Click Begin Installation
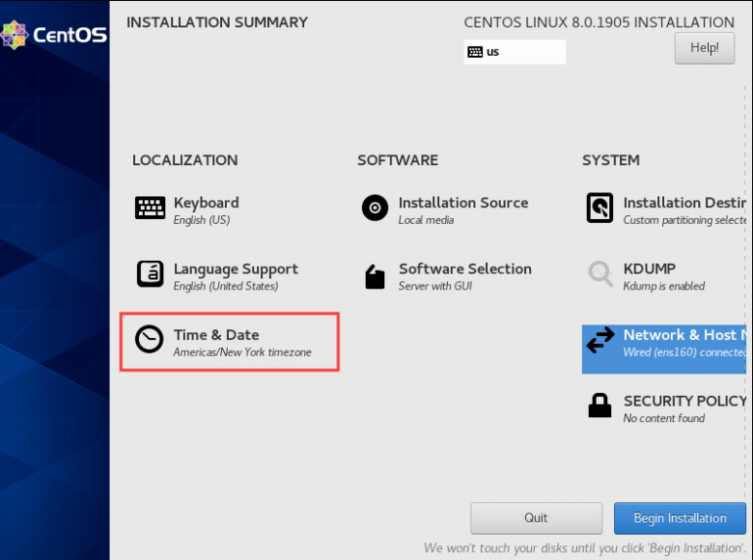This screenshot has height=560, width=753. (x=680, y=518)
